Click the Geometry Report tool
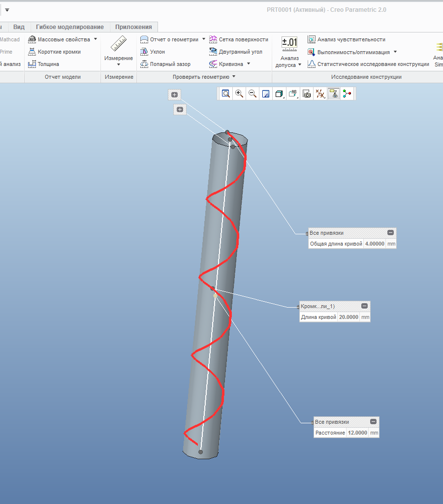Screen dimensions: 443x504 click(x=169, y=39)
